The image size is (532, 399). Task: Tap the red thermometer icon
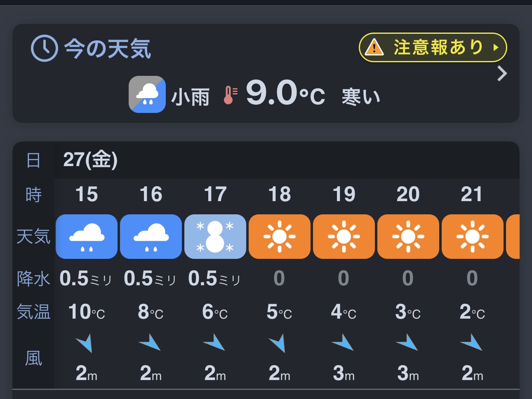(230, 95)
